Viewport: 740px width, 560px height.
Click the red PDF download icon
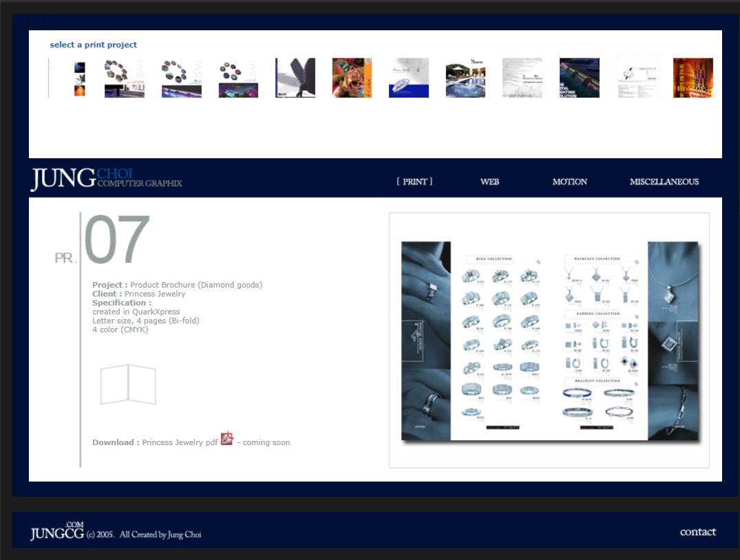226,439
